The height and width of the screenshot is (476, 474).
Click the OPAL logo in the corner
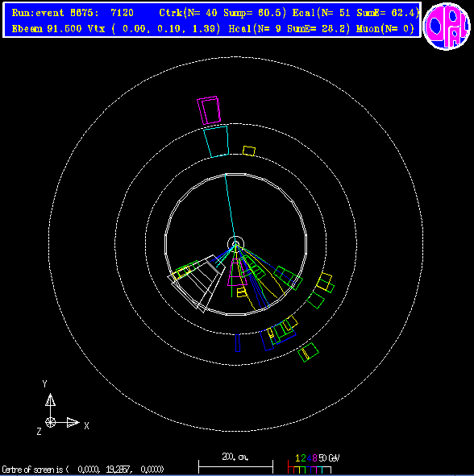tap(447, 26)
